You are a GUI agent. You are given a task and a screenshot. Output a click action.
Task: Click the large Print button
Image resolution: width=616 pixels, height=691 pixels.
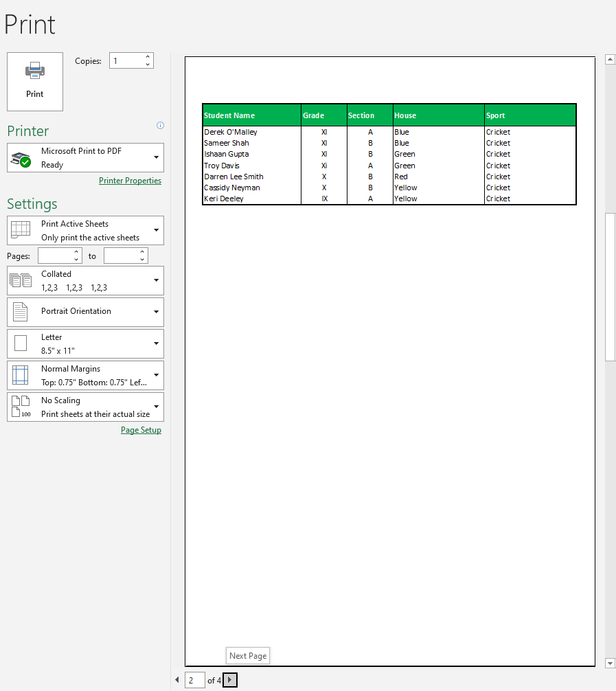click(34, 82)
